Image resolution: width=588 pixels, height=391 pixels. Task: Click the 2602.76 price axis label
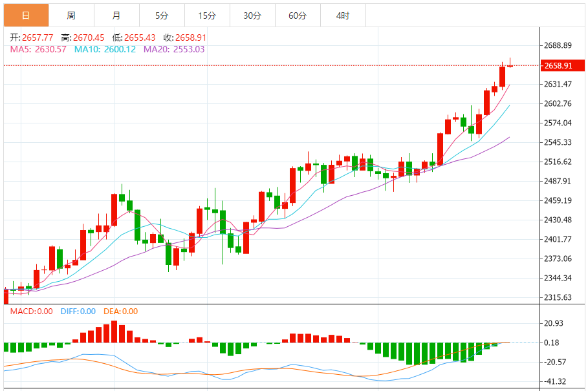pyautogui.click(x=558, y=103)
